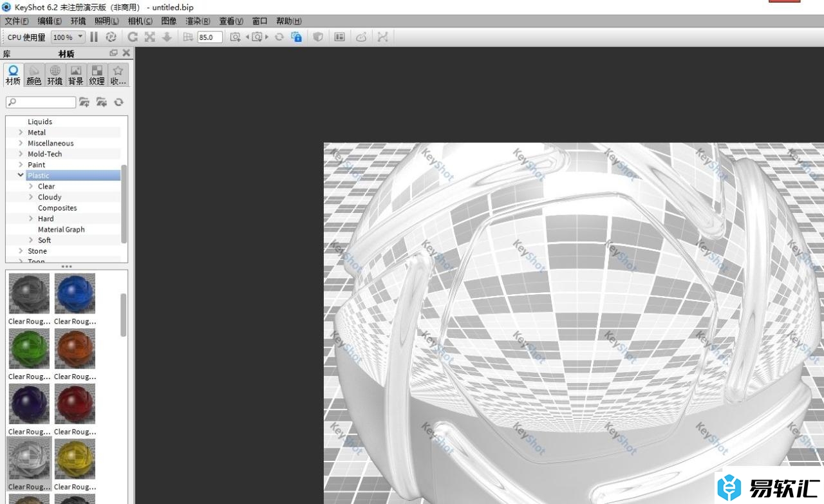Open the 渲染 Render menu
Image resolution: width=824 pixels, height=504 pixels.
coord(198,21)
